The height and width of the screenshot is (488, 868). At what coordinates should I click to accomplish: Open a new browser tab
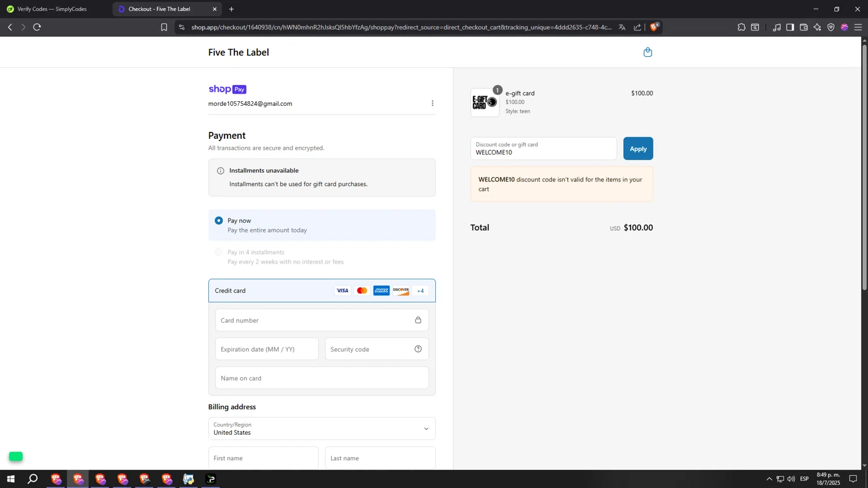(231, 9)
